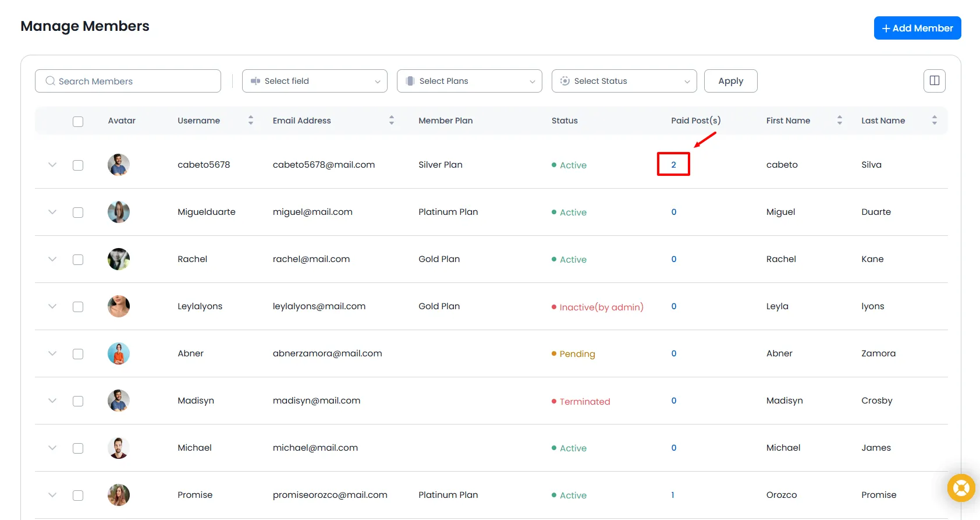This screenshot has width=980, height=520.
Task: Sort by Username column arrows
Action: 251,121
